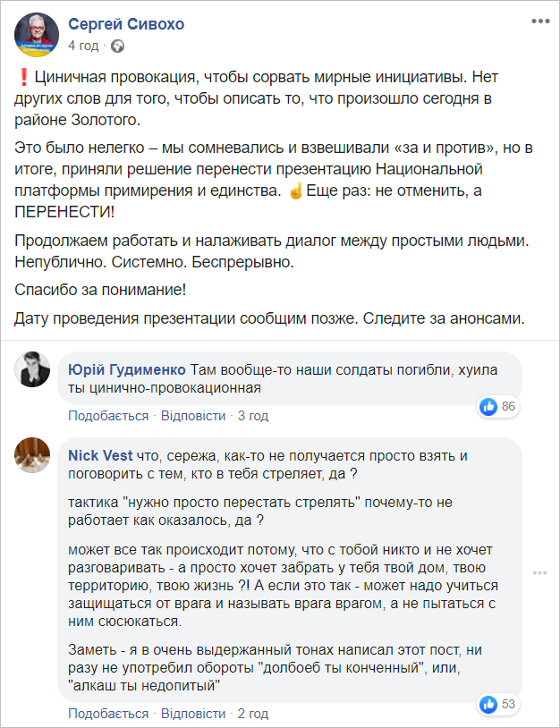Open Nick Vest's avatar
This screenshot has height=728, width=560.
37,455
